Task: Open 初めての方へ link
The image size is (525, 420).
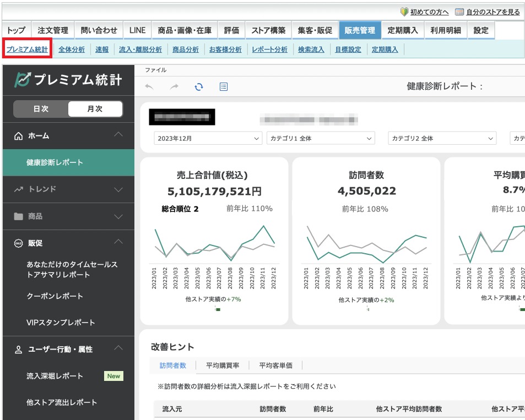Action: 429,12
